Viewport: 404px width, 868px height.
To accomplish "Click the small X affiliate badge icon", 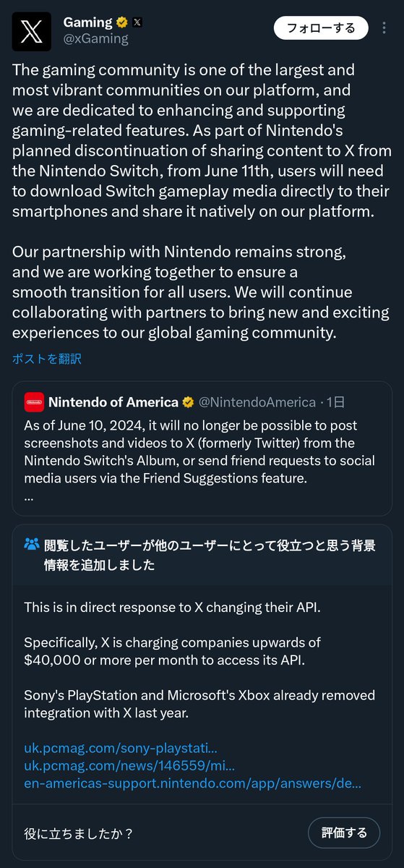I will pyautogui.click(x=137, y=22).
